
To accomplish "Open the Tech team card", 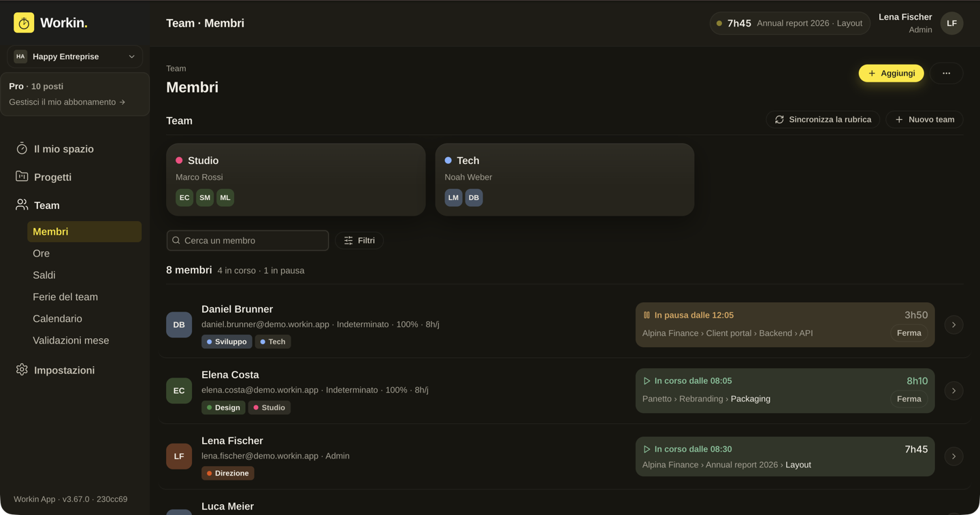I will [x=565, y=180].
